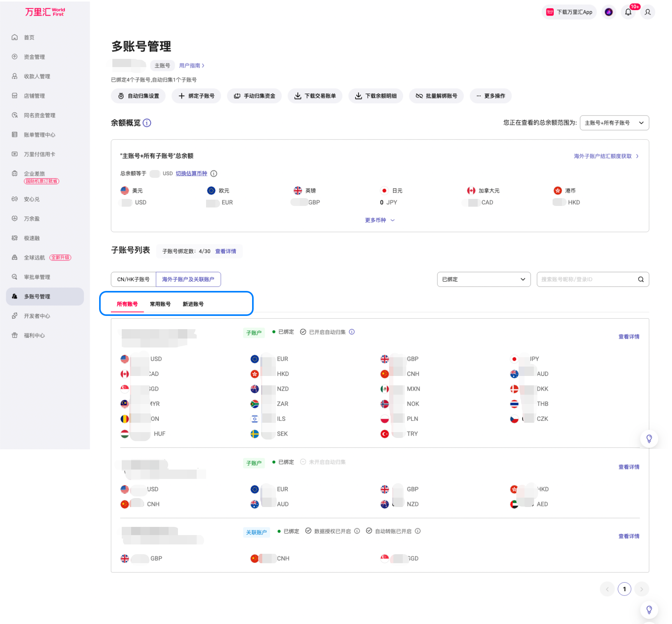Click the info icon beside 余额概览
Viewport: 672px width, 624px height.
(x=147, y=123)
